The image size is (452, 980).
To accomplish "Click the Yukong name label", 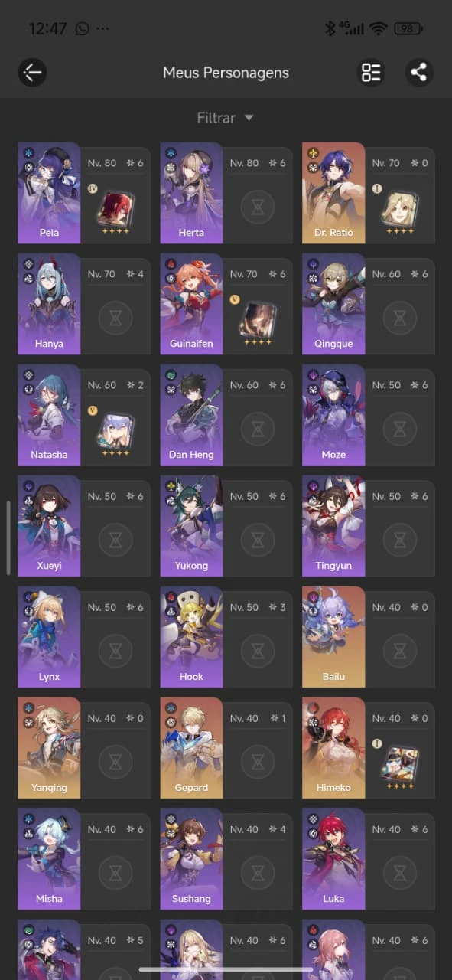I will pyautogui.click(x=191, y=566).
